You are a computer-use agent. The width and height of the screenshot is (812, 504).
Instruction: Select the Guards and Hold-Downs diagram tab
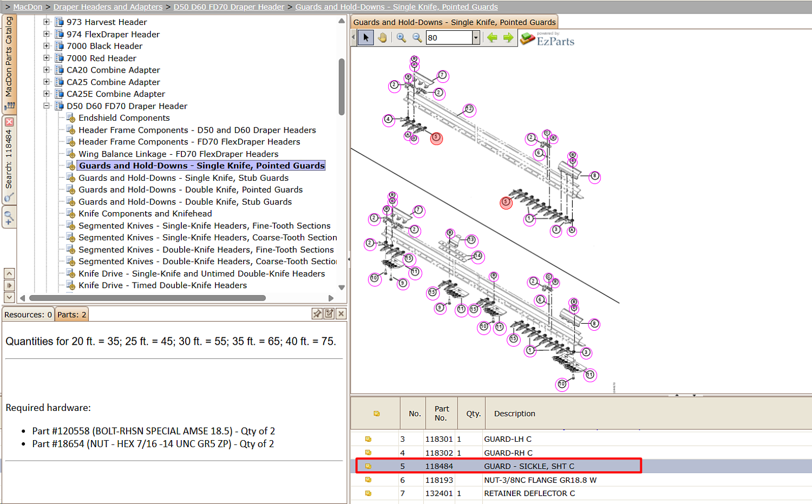click(x=454, y=22)
